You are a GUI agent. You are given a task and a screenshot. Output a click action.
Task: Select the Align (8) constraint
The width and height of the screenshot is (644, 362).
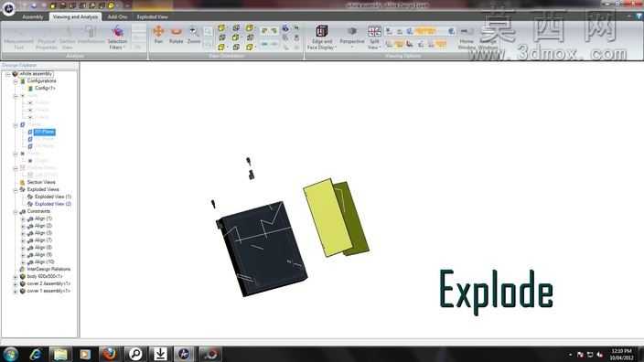(43, 248)
